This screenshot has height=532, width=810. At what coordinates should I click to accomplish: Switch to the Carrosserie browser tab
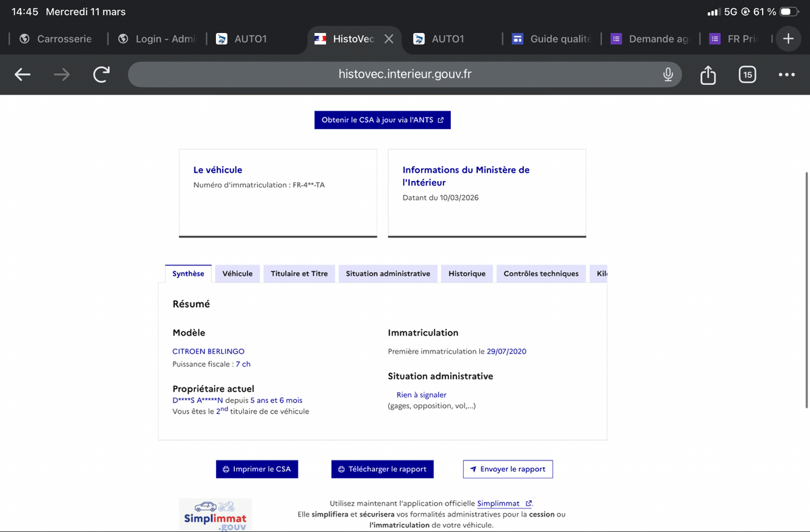[57, 39]
